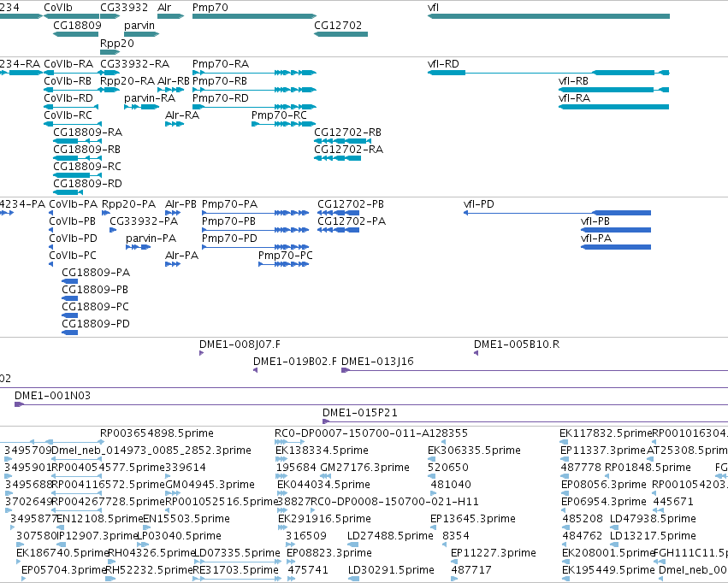Screen dimensions: 728x583
Task: Select BAC clone DME1-001N03
Action: [371, 404]
